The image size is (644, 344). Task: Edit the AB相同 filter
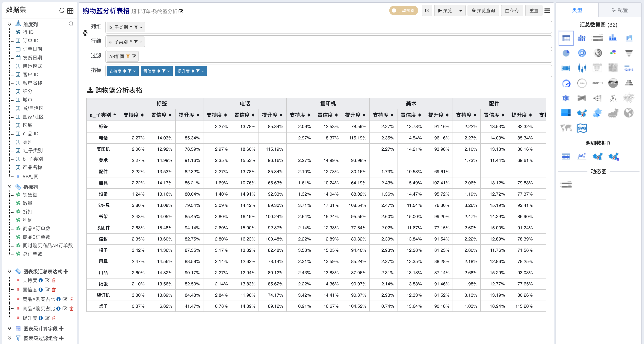point(134,57)
